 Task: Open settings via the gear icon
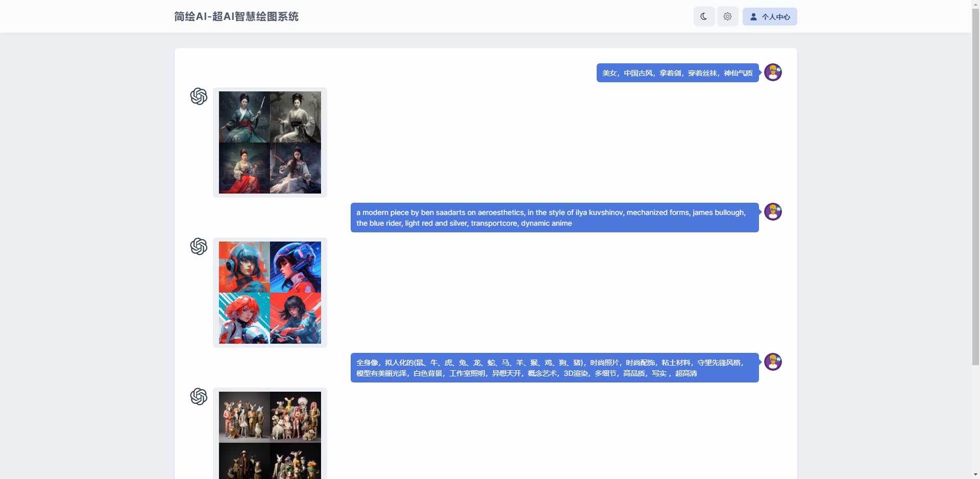[727, 16]
